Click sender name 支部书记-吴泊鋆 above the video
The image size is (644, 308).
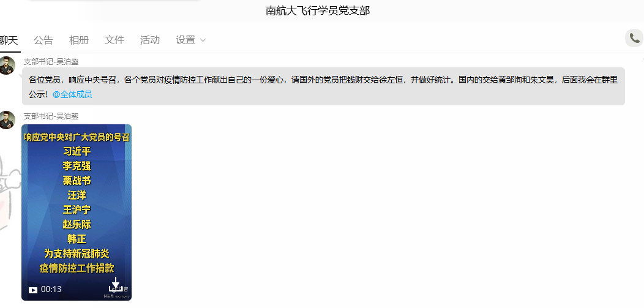pyautogui.click(x=51, y=116)
